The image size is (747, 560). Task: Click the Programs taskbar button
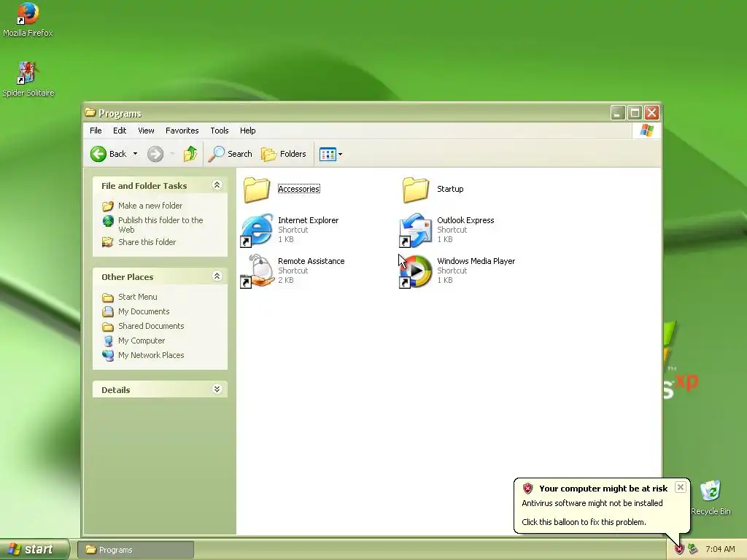(x=136, y=550)
